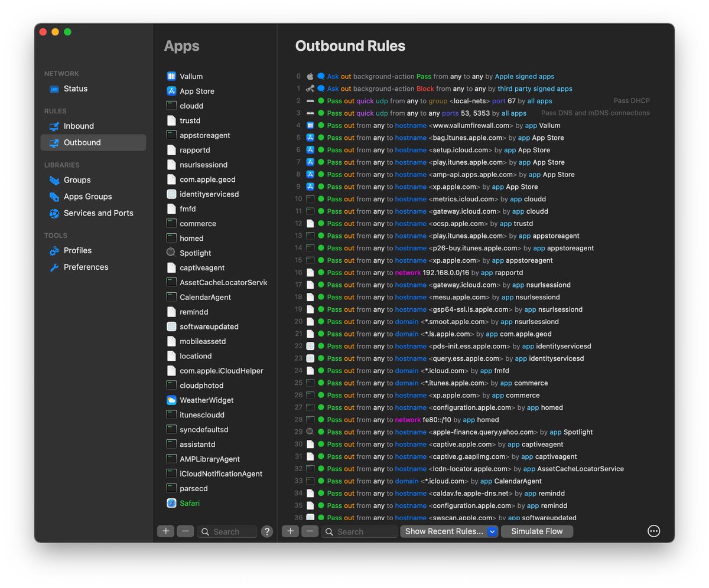Screen dimensions: 709x588
Task: Open the Groups library icon
Action: (54, 180)
